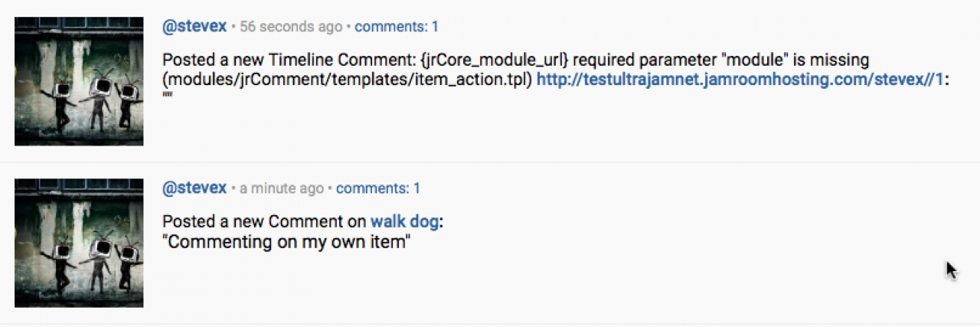Open the avatar thumbnail on Timeline Comment post

(x=79, y=82)
